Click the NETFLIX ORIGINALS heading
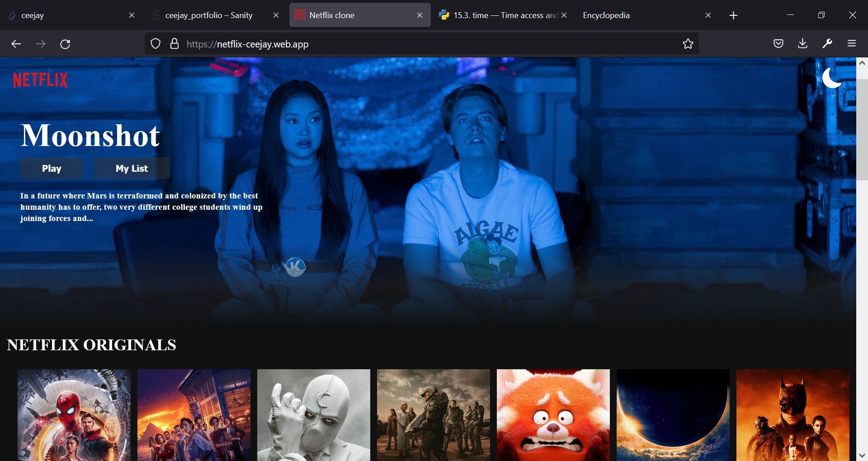868x461 pixels. point(91,345)
